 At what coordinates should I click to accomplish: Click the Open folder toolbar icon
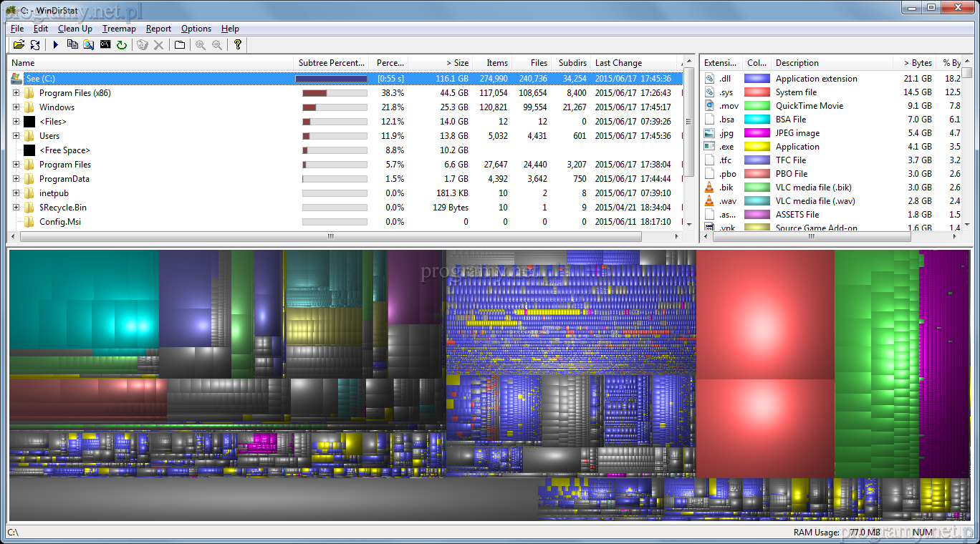(x=19, y=45)
